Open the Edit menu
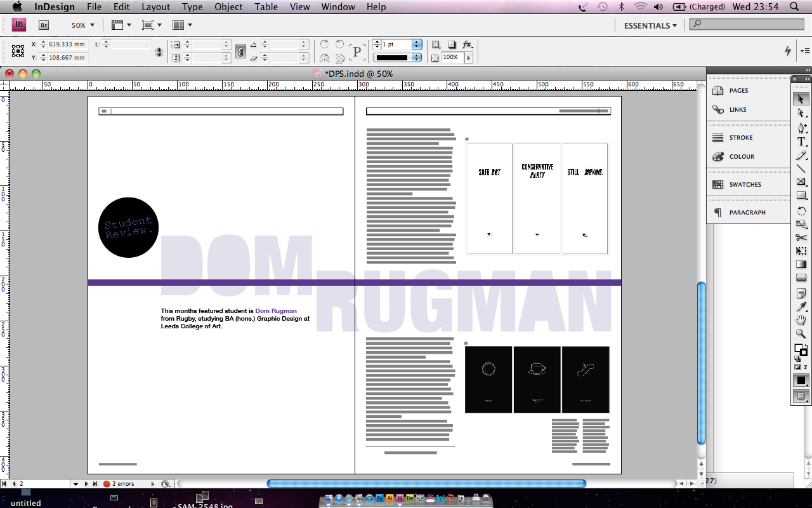The width and height of the screenshot is (812, 508). coord(122,7)
